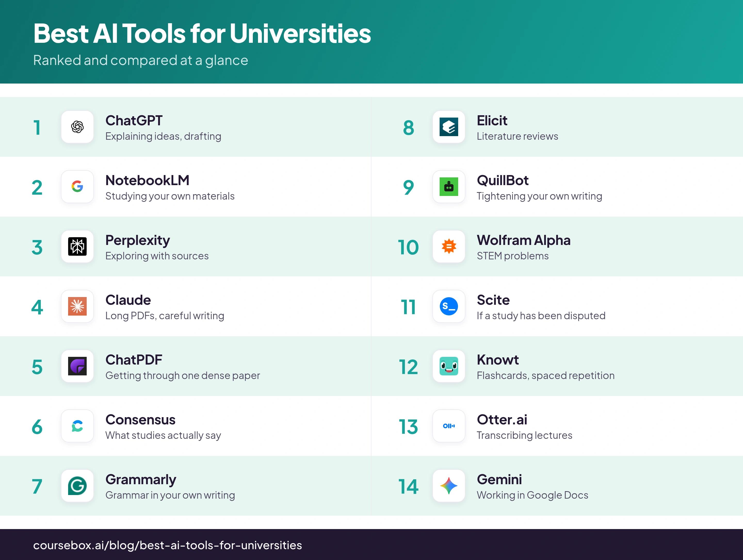
Task: Click the Knowt teal mascot icon
Action: pyautogui.click(x=449, y=366)
